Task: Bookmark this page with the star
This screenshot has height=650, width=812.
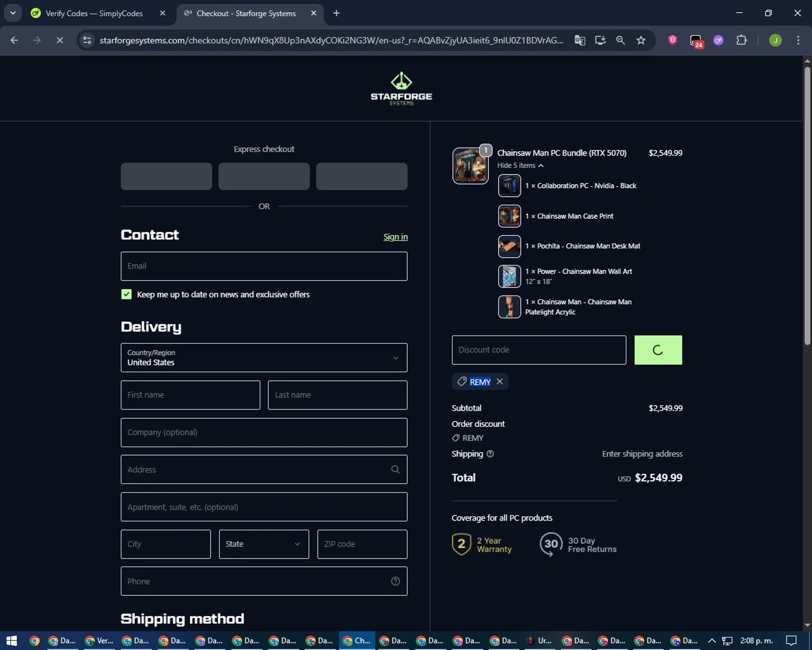Action: 641,40
